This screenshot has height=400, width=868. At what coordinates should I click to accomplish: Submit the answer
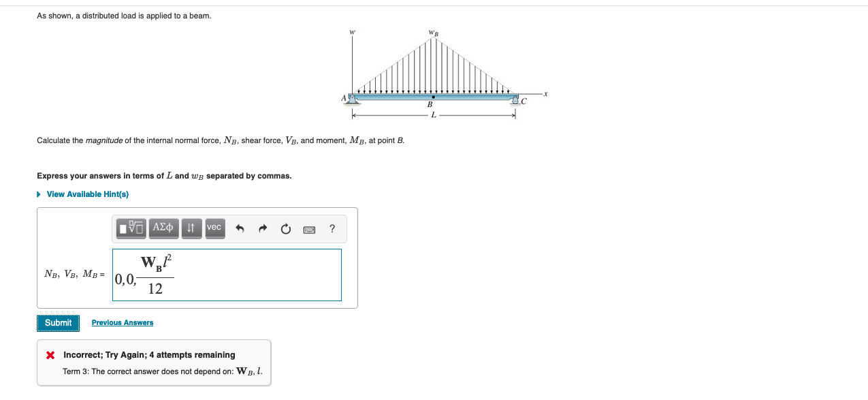pos(58,323)
